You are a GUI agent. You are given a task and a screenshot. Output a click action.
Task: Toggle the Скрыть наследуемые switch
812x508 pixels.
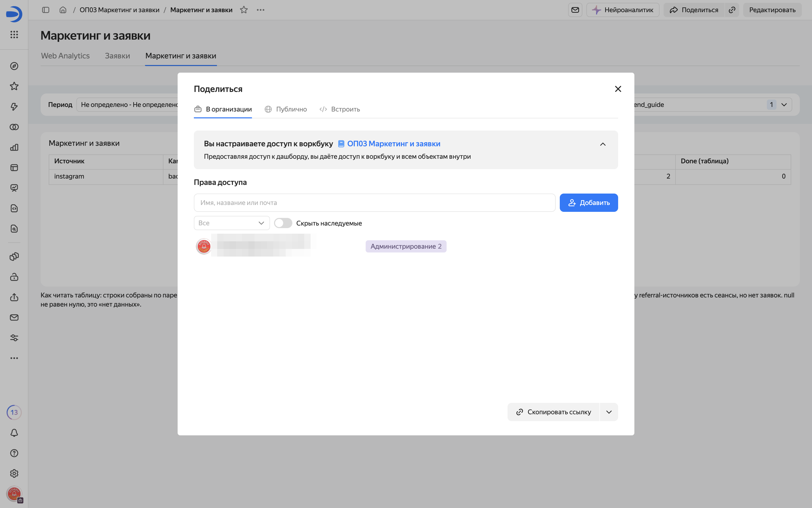(283, 223)
